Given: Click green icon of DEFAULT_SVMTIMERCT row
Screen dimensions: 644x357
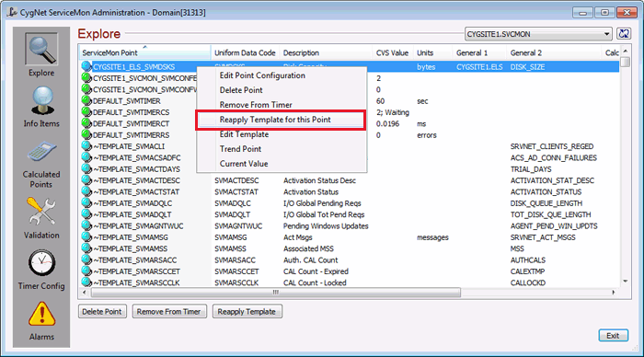Looking at the screenshot, I should (86, 123).
